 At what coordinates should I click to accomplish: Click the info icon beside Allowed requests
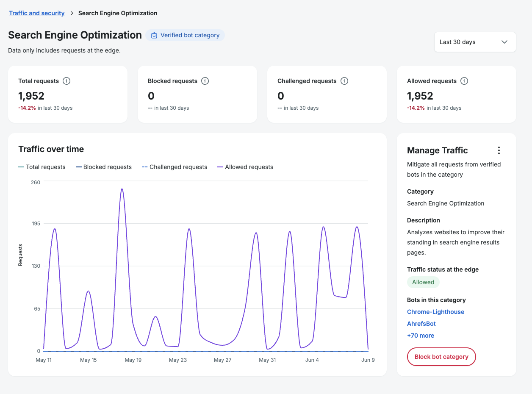point(464,81)
